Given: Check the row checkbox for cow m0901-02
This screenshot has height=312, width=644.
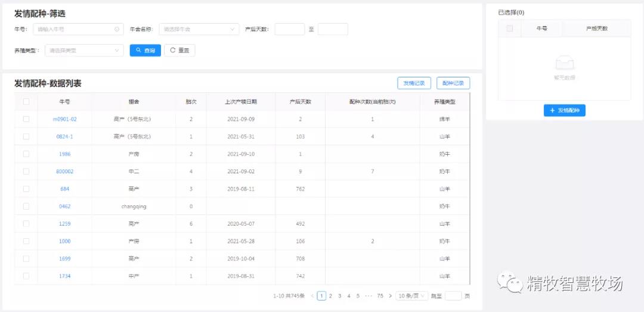Looking at the screenshot, I should point(26,119).
